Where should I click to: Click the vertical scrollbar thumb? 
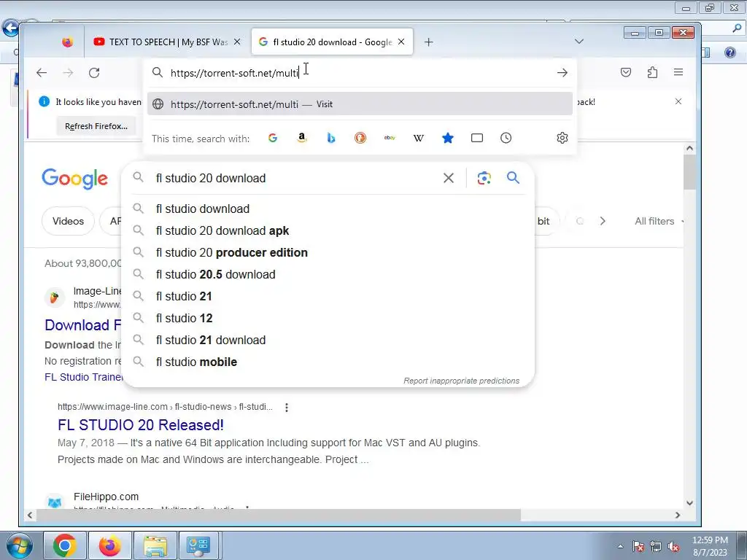point(689,172)
